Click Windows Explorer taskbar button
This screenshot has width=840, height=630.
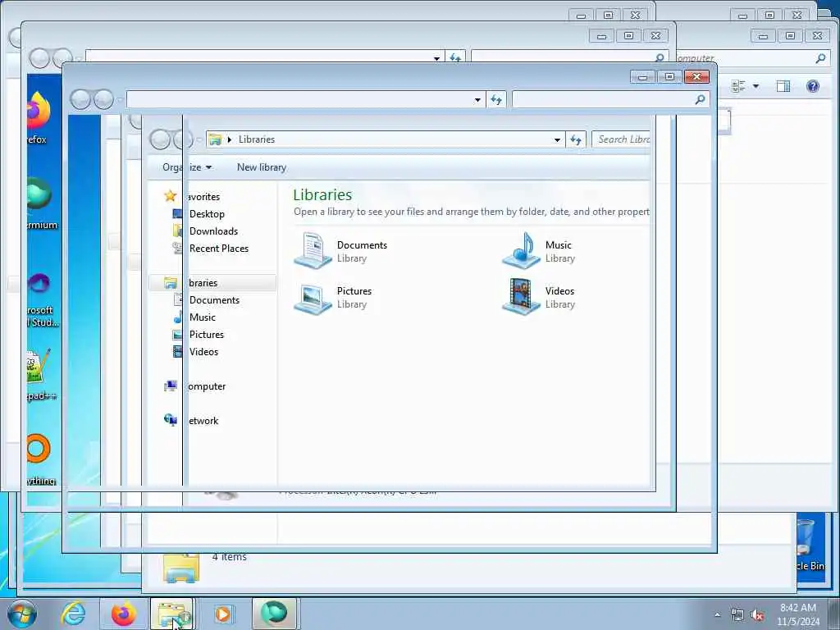click(172, 614)
